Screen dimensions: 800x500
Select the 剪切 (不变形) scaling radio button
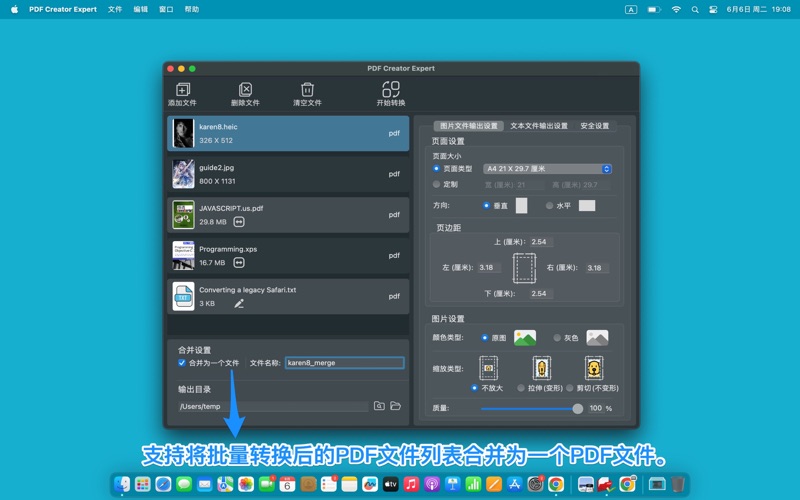pyautogui.click(x=570, y=388)
